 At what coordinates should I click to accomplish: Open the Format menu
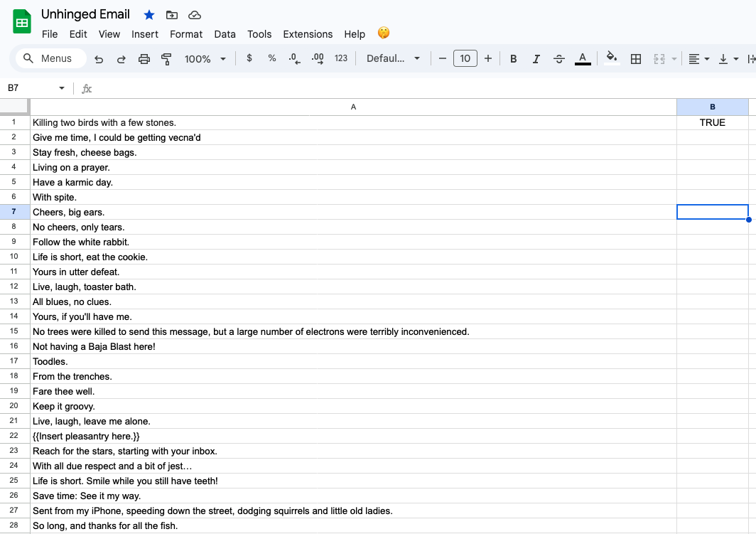pos(186,33)
